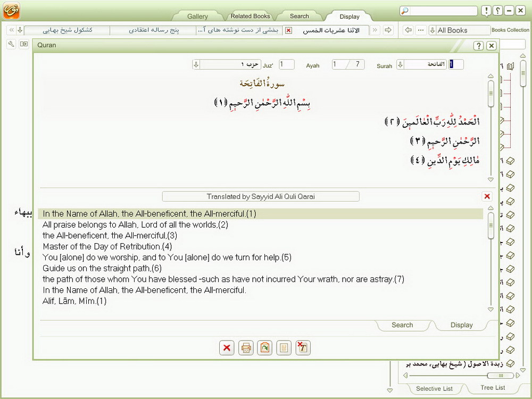Open help in the Quran dialog
532x399 pixels.
point(478,45)
